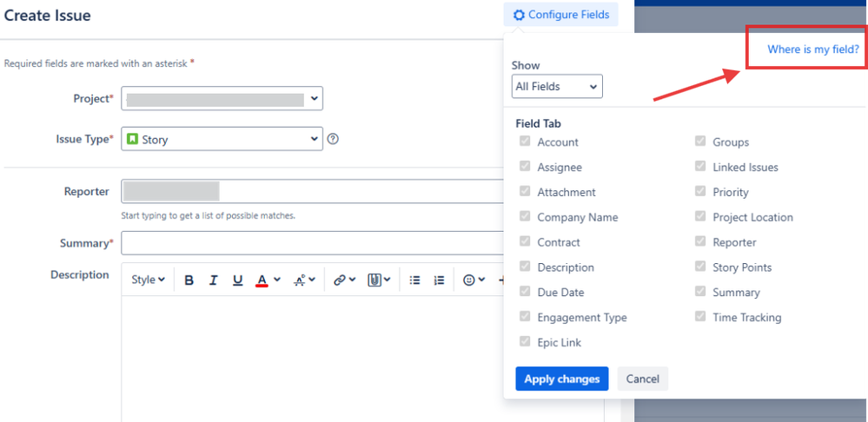Click into the Reporter input field

click(312, 191)
